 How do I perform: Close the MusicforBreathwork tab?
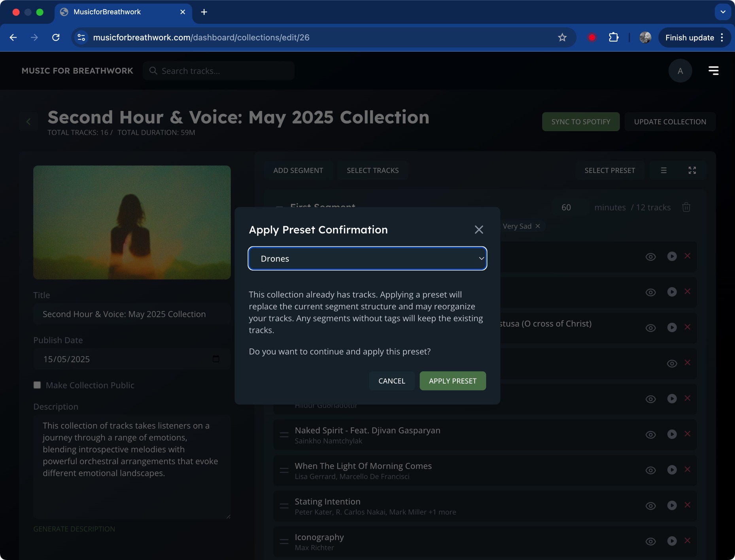[x=183, y=12]
